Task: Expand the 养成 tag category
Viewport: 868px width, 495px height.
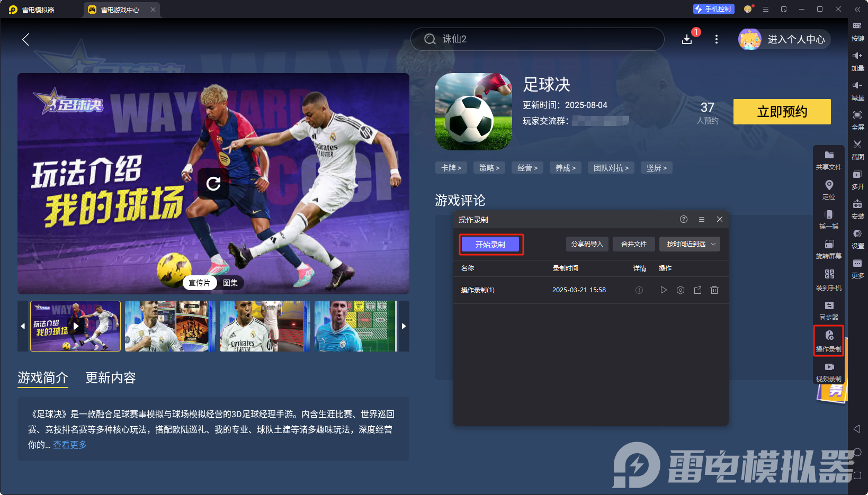Action: coord(566,168)
